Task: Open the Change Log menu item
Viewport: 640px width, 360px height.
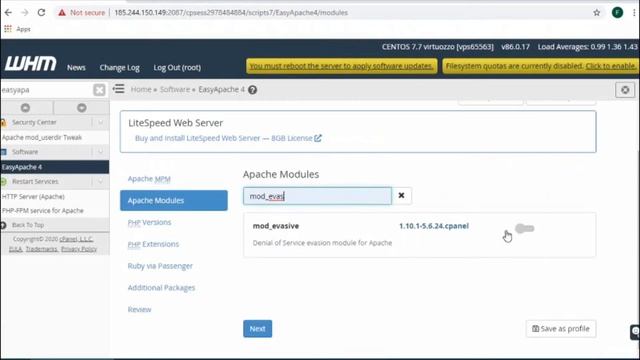Action: pyautogui.click(x=120, y=67)
